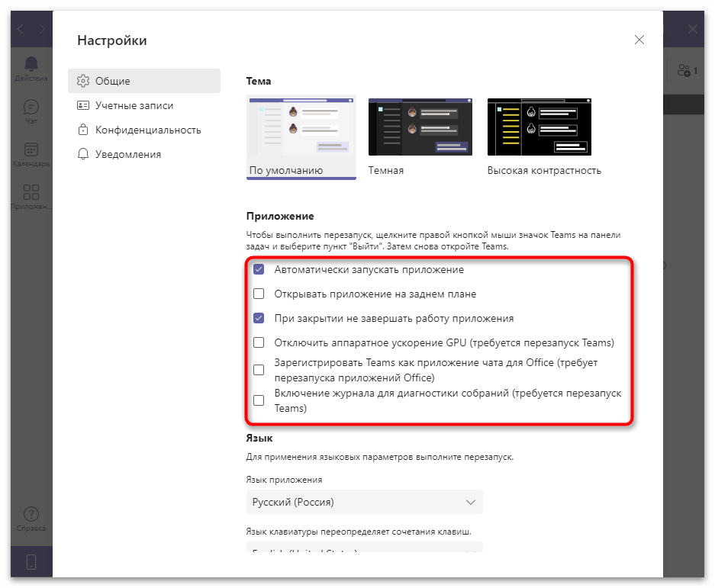Open the Accounts settings tab
The image size is (715, 588).
coord(144,105)
